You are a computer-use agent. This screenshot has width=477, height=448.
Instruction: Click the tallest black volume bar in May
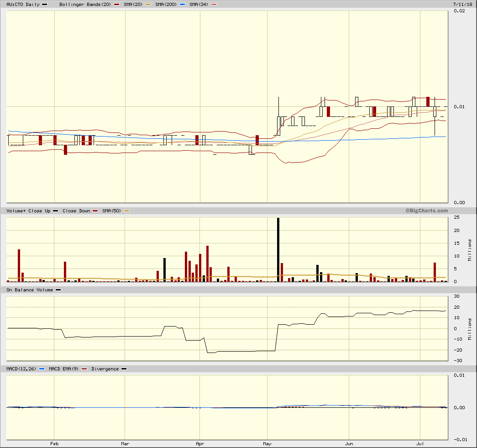pyautogui.click(x=278, y=249)
